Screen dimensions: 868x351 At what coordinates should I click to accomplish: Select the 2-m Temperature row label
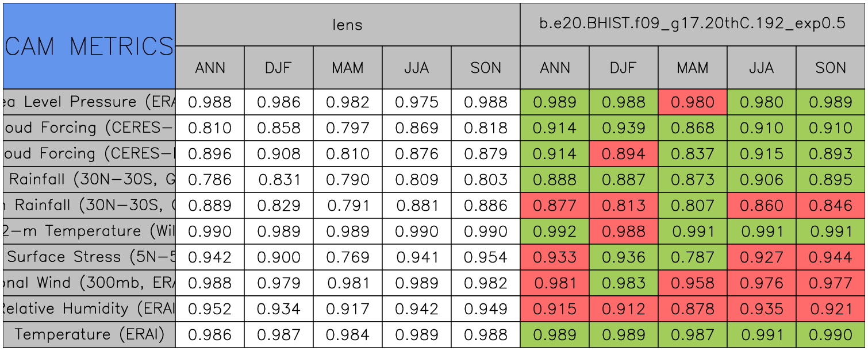(89, 232)
